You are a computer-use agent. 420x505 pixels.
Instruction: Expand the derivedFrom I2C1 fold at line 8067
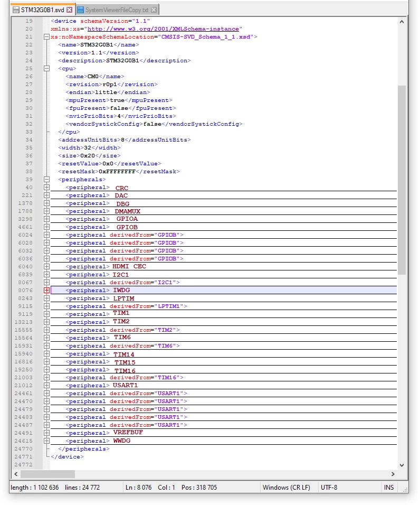click(x=46, y=283)
